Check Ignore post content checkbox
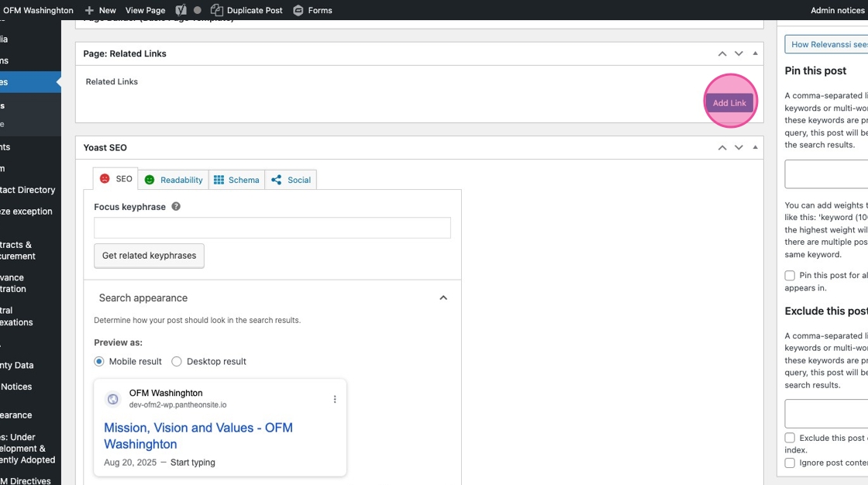This screenshot has height=485, width=868. [x=790, y=463]
